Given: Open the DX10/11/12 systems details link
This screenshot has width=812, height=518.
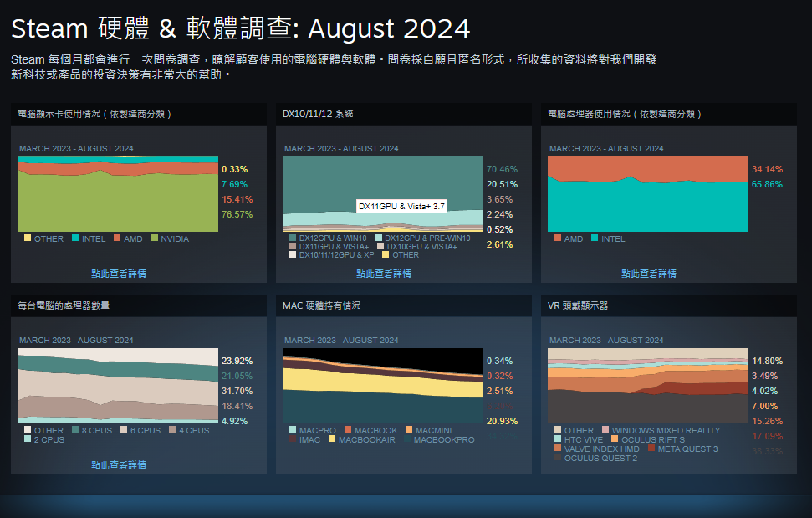Looking at the screenshot, I should coord(384,274).
